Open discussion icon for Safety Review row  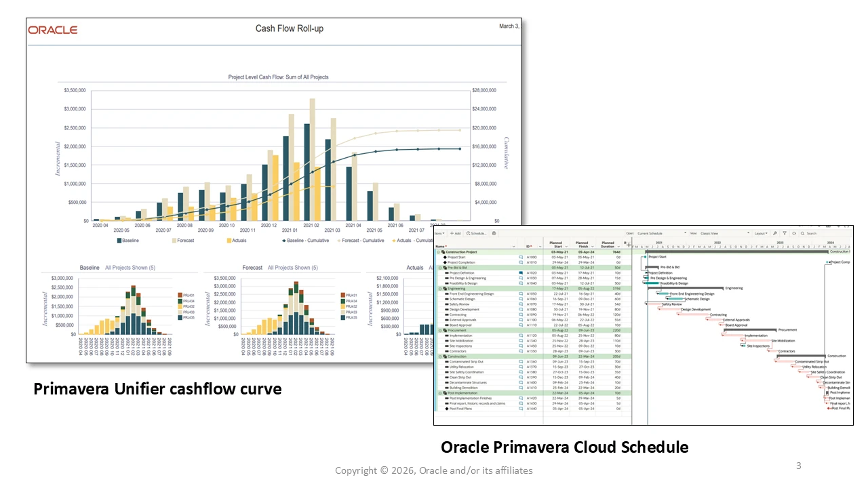tap(521, 304)
